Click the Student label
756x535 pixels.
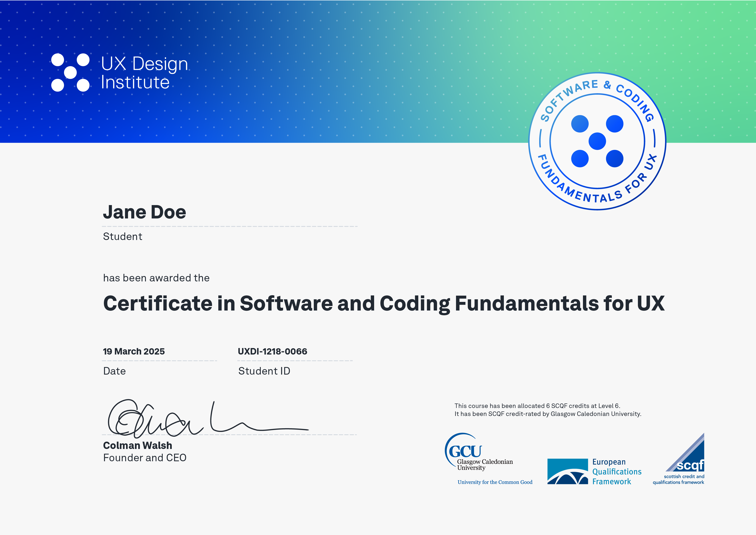(x=122, y=236)
